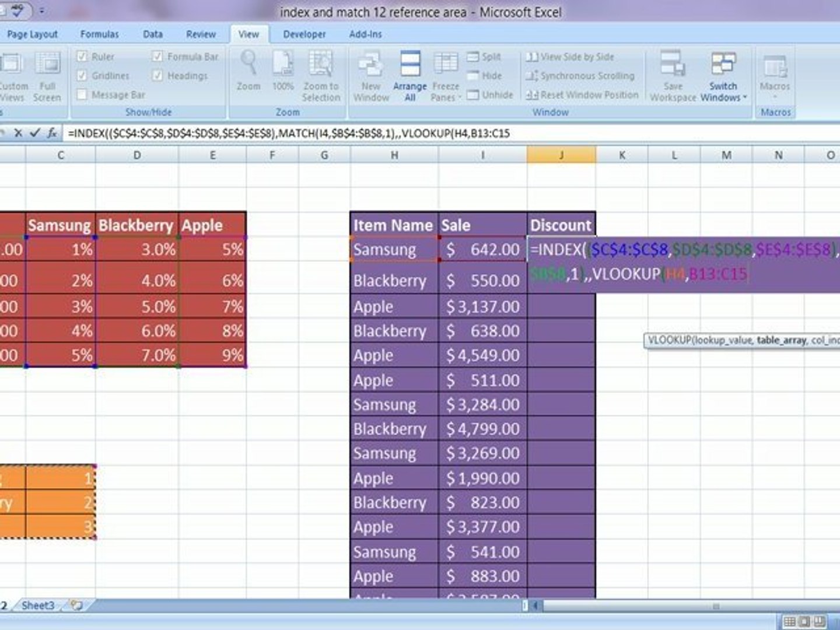Open the Review ribbon tab
Screen dimensions: 840x630
[201, 34]
